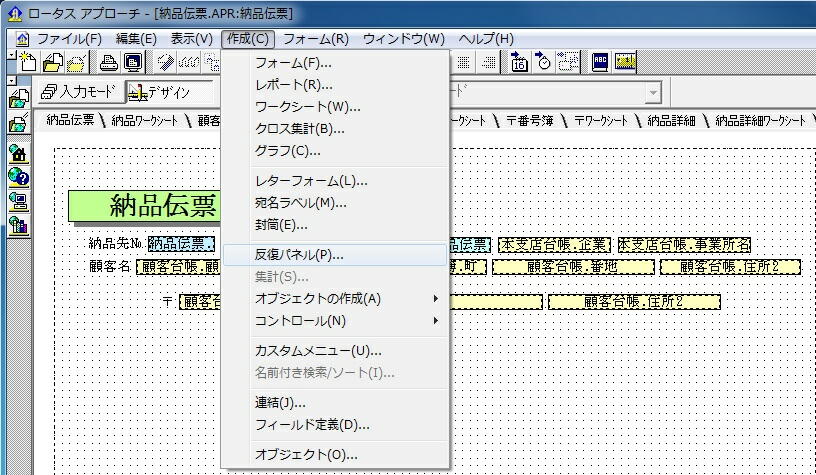Choose フィールド定義(D)... menu entry
816x475 pixels.
(x=335, y=425)
